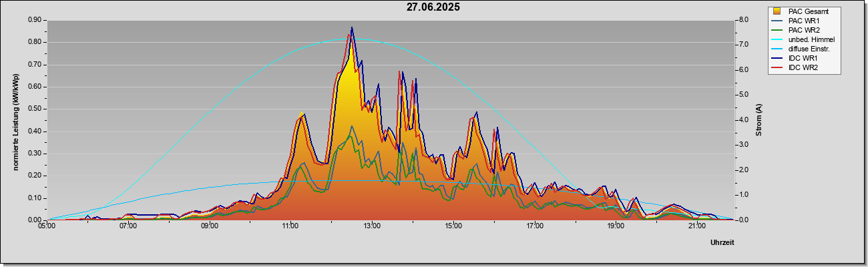Click the 05:00 time axis label

47,226
